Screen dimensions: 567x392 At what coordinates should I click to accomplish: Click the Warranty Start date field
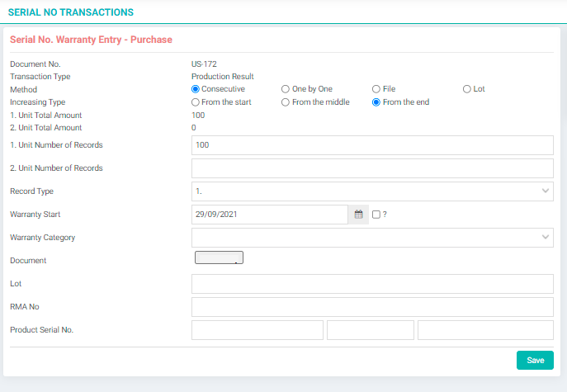pos(270,215)
